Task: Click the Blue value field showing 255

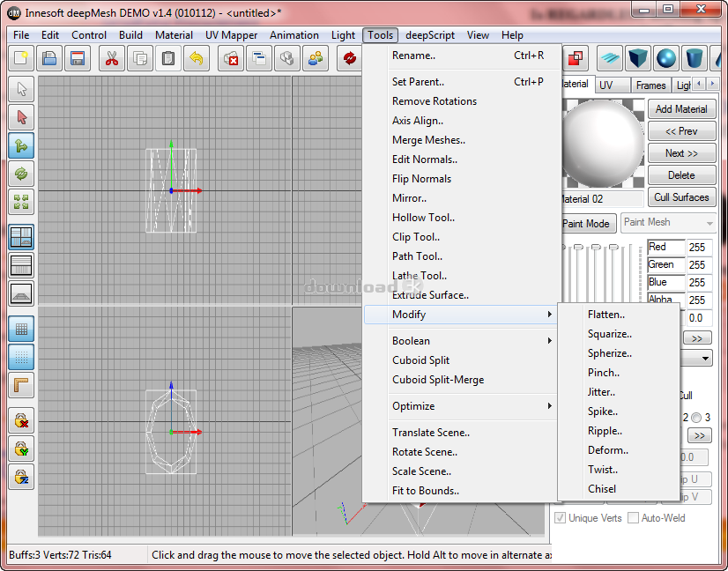Action: (x=699, y=282)
